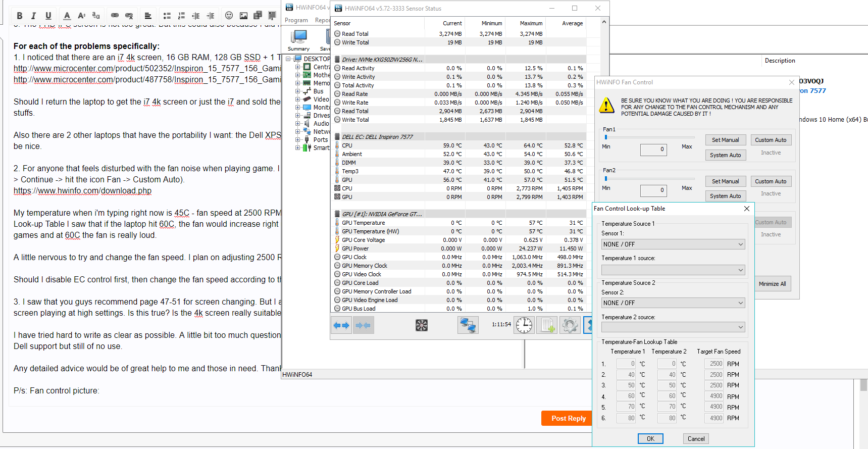
Task: Expand the Memory tree node
Action: [298, 83]
